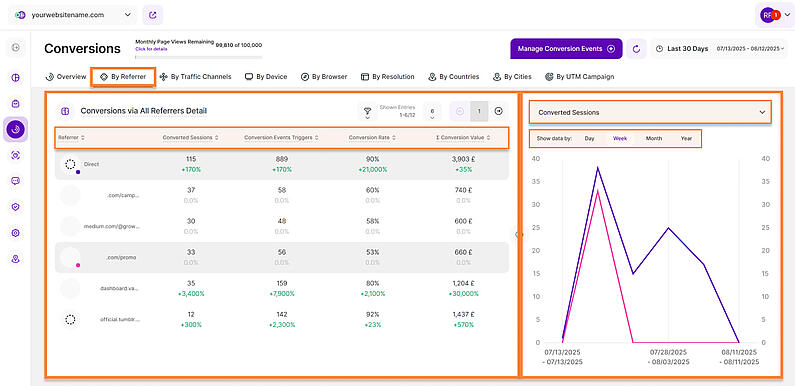Switch to By Traffic Channels tab
This screenshot has width=795, height=386.
coord(195,77)
